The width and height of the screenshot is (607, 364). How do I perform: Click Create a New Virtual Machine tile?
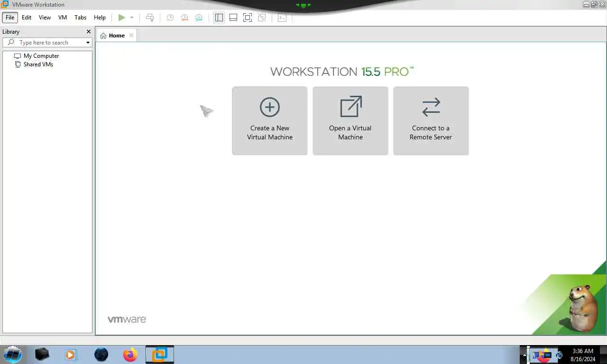click(270, 120)
